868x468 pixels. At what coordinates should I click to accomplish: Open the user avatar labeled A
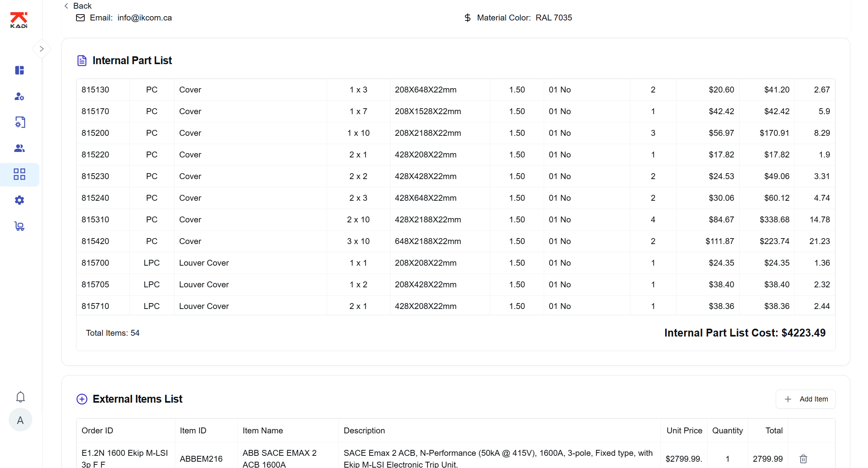[x=20, y=420]
